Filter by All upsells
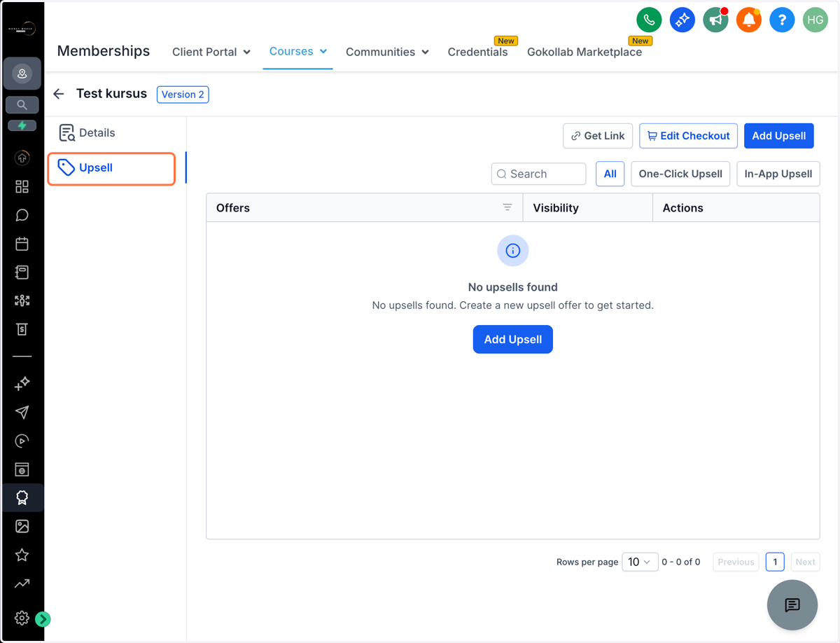The width and height of the screenshot is (840, 643). pyautogui.click(x=610, y=174)
